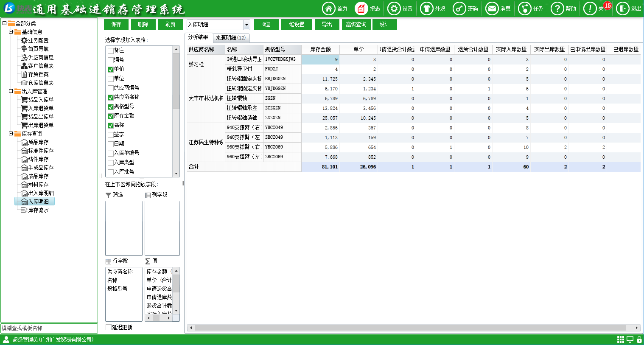This screenshot has height=345, width=644.
Task: Check the 单位 field checkbox
Action: [x=111, y=79]
